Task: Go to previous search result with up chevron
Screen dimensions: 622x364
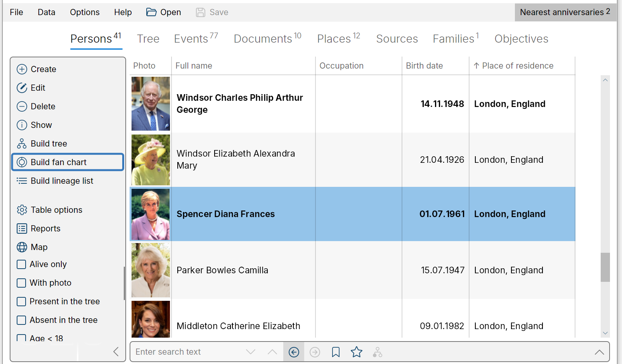Action: (x=272, y=352)
